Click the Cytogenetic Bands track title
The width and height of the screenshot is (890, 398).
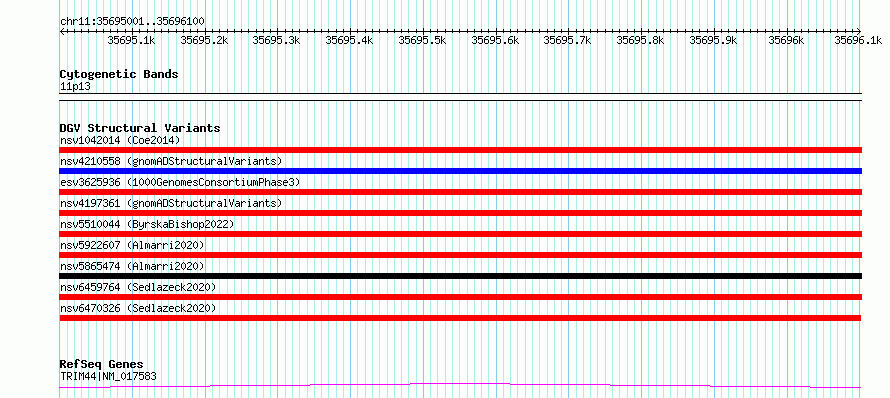click(x=119, y=74)
